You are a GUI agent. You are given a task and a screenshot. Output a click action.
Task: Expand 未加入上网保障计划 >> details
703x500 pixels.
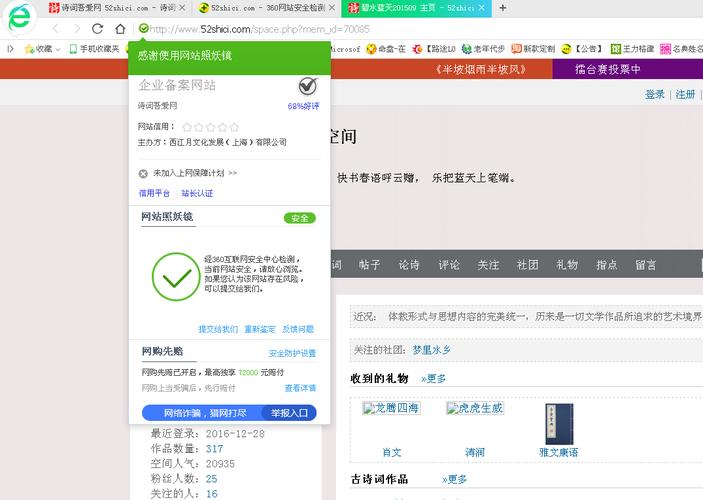pos(195,173)
